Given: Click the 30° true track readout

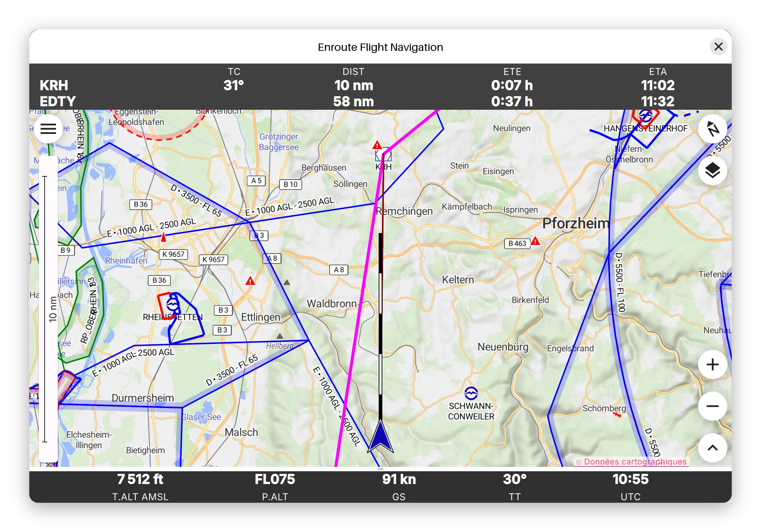Looking at the screenshot, I should (x=515, y=479).
